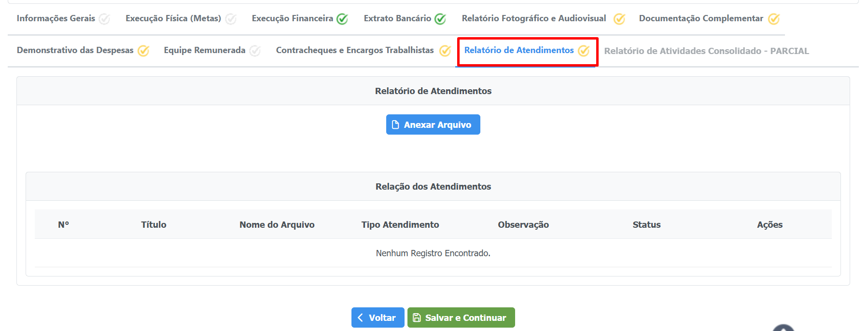
Task: Click yellow check icon beside Documentação Complementar
Action: 774,19
